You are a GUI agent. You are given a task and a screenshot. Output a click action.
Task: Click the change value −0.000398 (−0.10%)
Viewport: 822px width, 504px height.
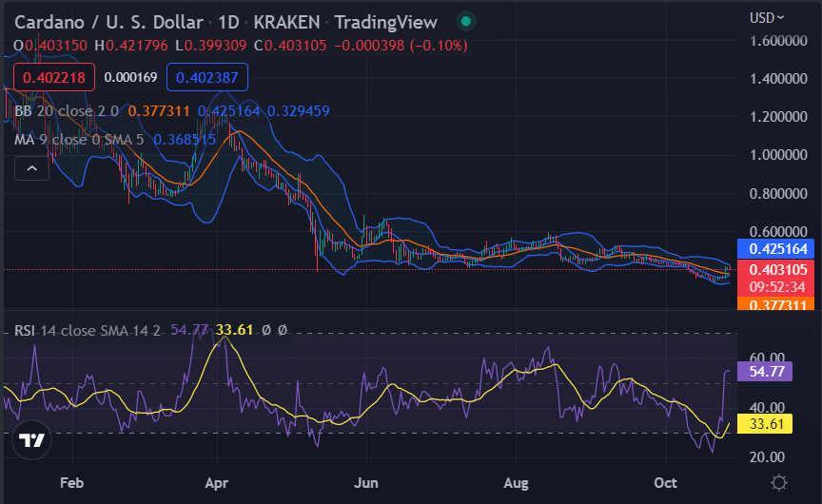(x=401, y=46)
